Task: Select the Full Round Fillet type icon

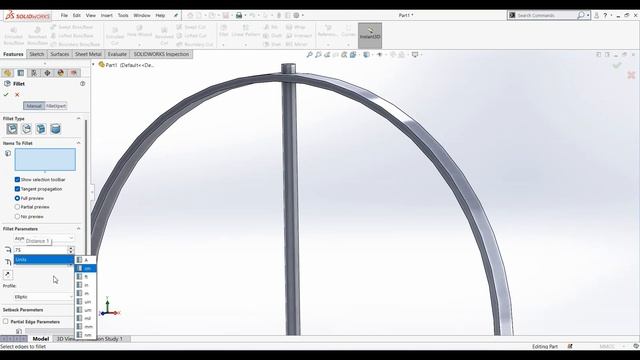Action: click(x=55, y=129)
